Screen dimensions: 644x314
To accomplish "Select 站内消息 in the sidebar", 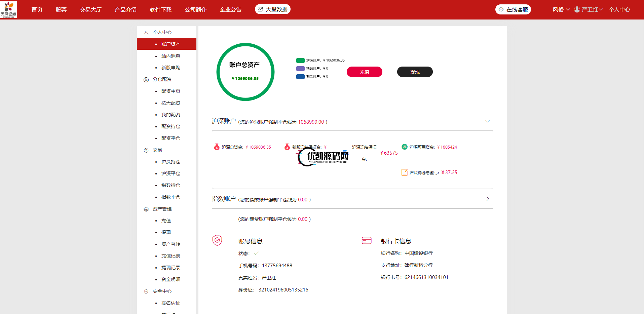I will pyautogui.click(x=171, y=56).
